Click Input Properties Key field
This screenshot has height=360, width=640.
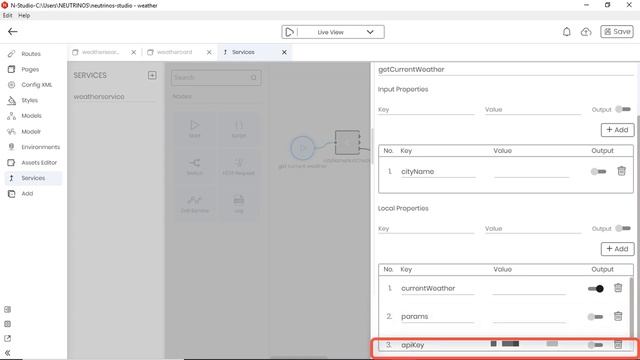[426, 109]
